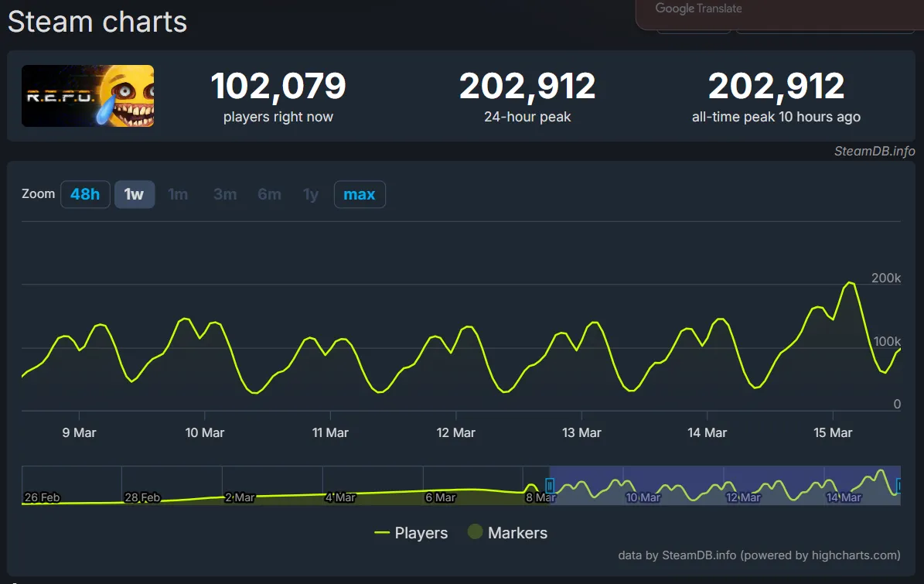
Task: Click the '14 Mar' x-axis label
Action: pyautogui.click(x=707, y=432)
